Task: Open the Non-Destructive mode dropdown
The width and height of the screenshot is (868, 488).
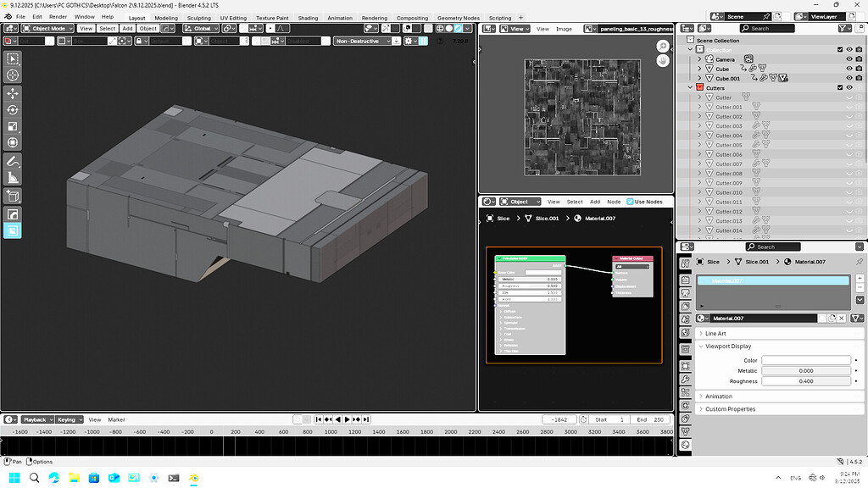Action: click(363, 41)
